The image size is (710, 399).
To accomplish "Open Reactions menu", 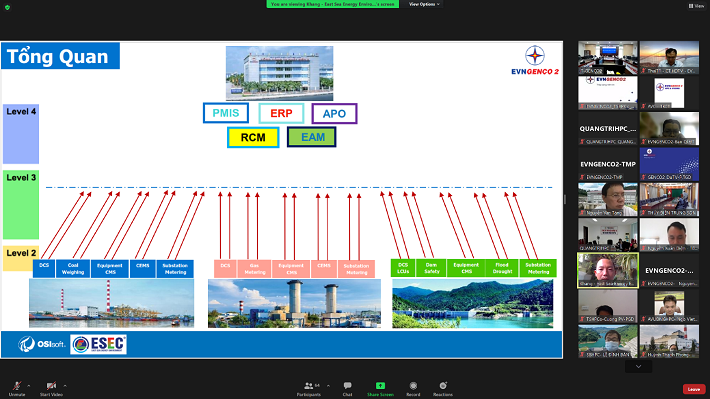I will click(443, 389).
